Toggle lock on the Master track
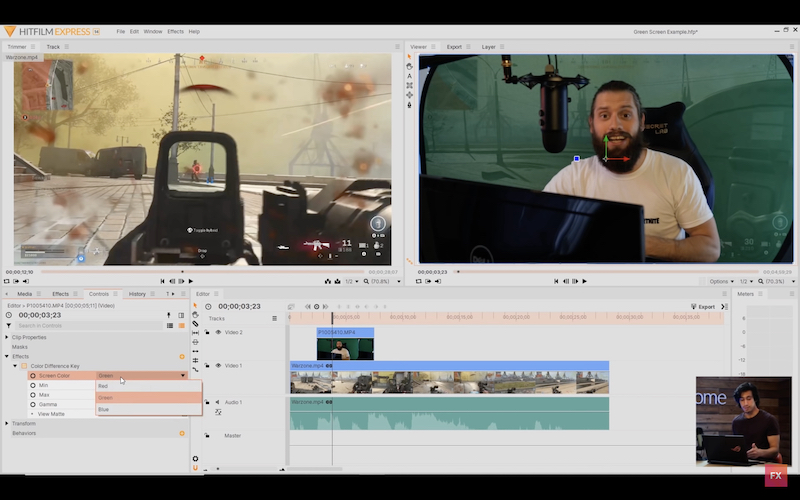The image size is (800, 500). click(x=207, y=436)
